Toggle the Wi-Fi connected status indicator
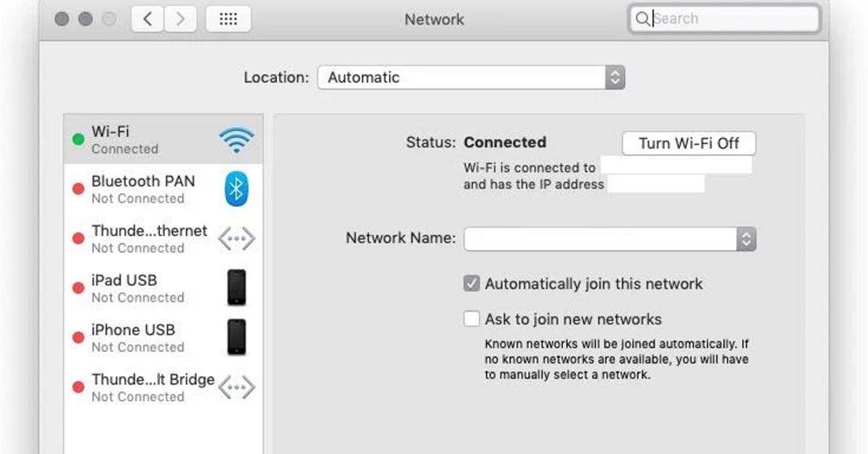The height and width of the screenshot is (454, 868). point(80,137)
